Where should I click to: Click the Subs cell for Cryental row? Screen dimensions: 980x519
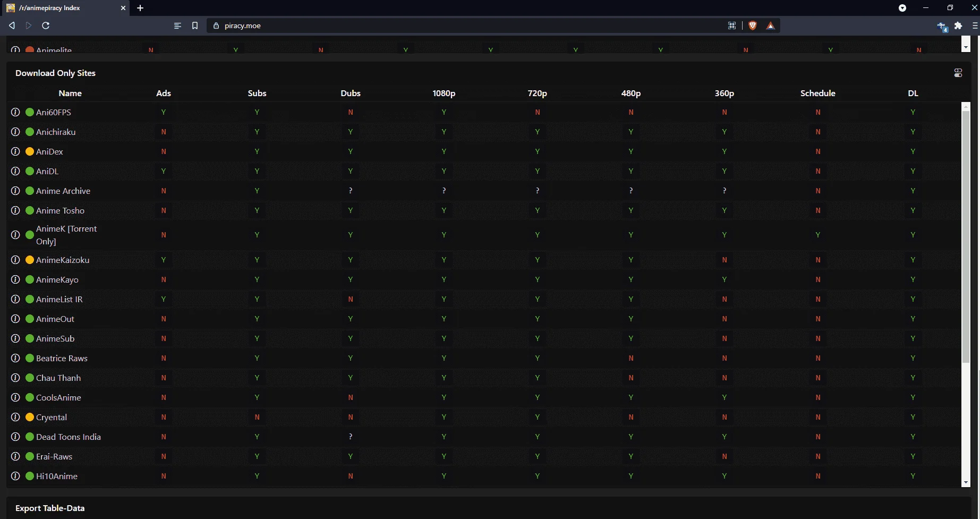[x=257, y=417]
